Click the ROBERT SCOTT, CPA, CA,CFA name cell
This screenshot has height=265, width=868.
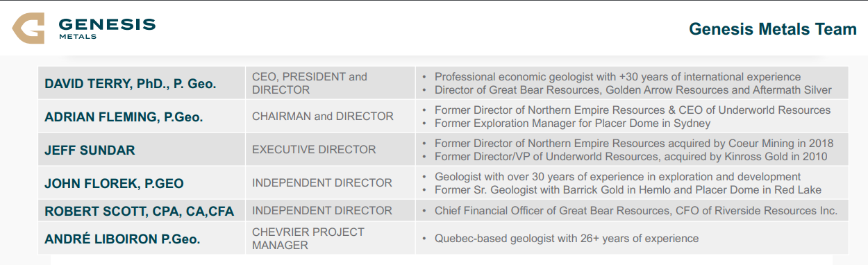(142, 211)
